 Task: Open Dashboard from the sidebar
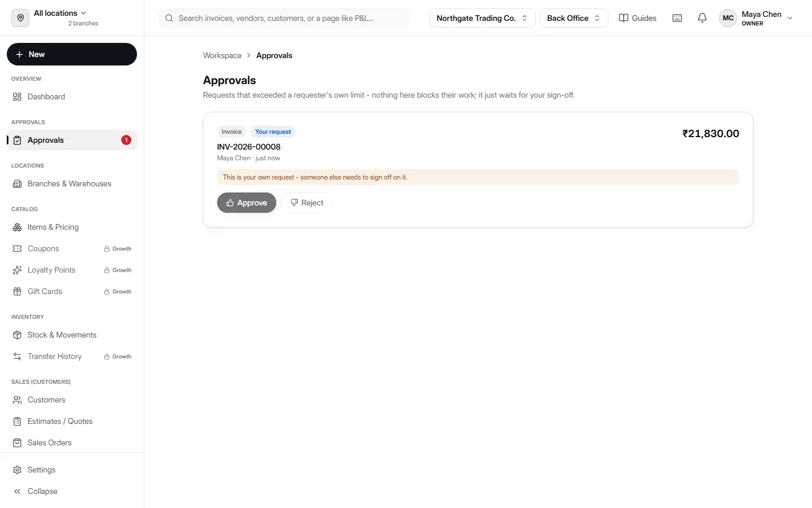point(72,97)
